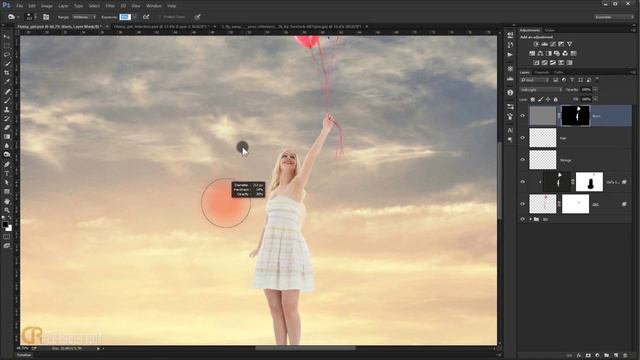
Task: Select the Clone Stamp tool
Action: [7, 109]
